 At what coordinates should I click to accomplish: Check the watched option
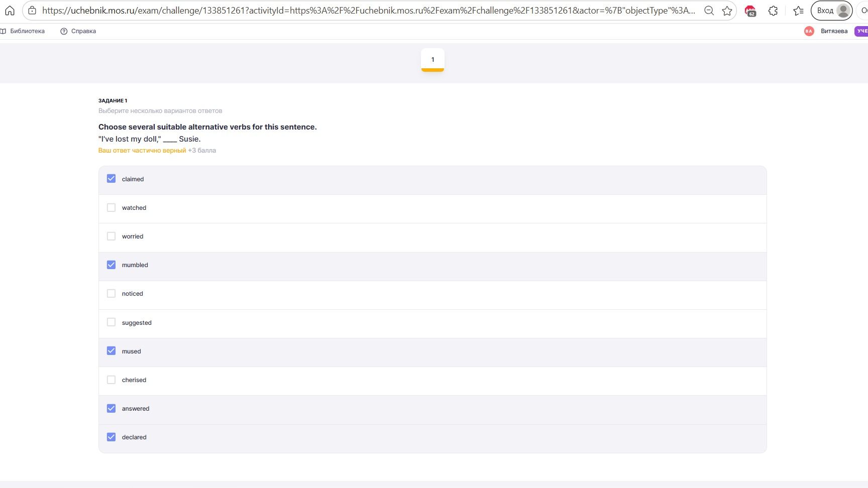click(111, 207)
